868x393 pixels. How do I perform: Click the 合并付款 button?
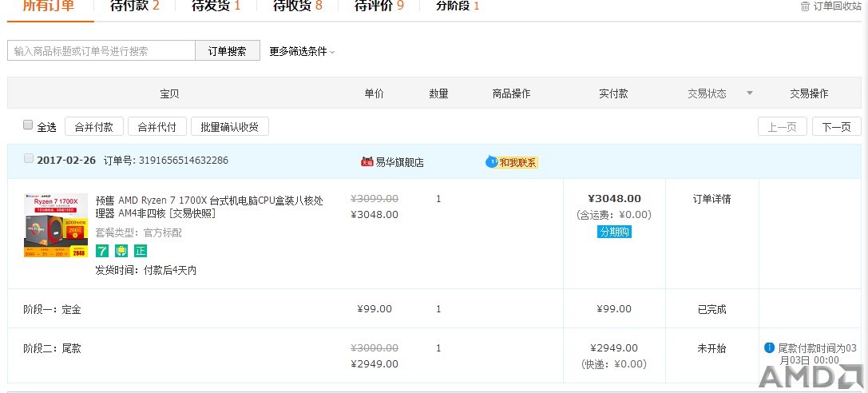pos(94,127)
